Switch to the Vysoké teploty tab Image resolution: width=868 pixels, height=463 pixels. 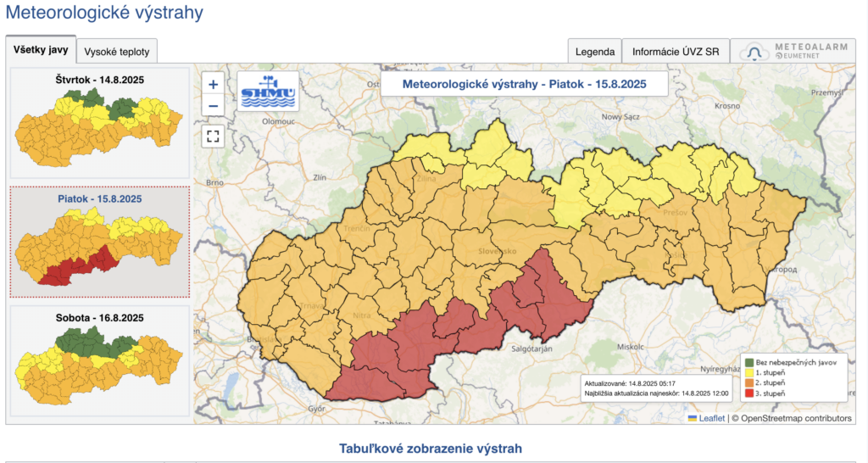(117, 52)
